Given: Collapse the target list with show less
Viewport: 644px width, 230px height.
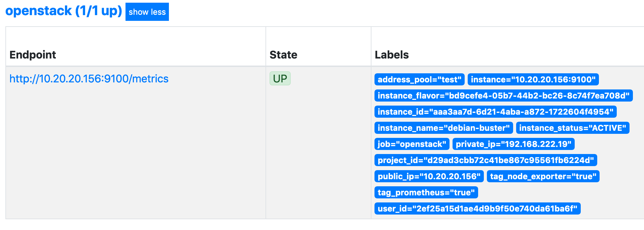Looking at the screenshot, I should [147, 12].
